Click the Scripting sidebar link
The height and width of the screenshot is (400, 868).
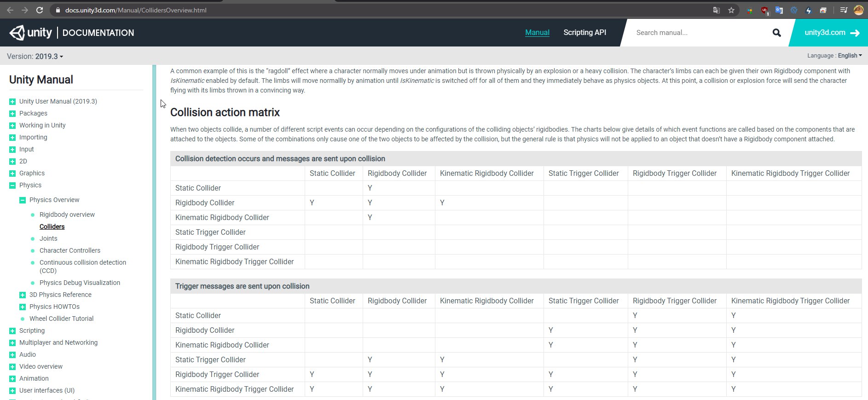pyautogui.click(x=32, y=330)
